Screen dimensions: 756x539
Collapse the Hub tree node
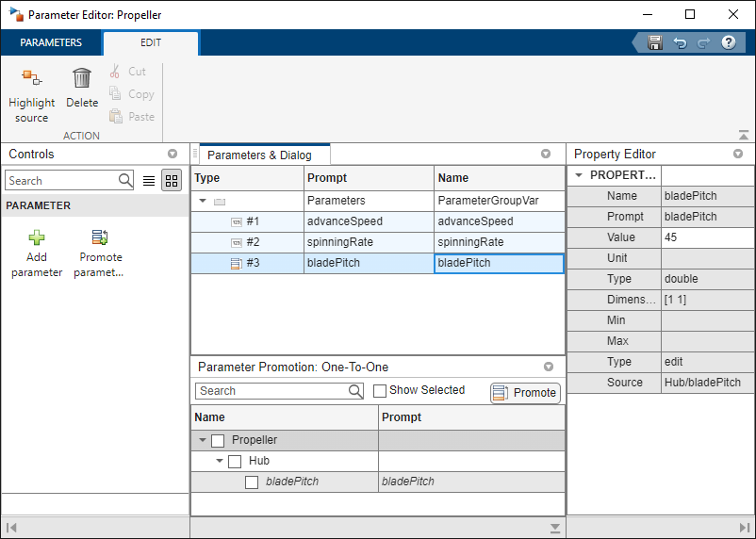220,461
